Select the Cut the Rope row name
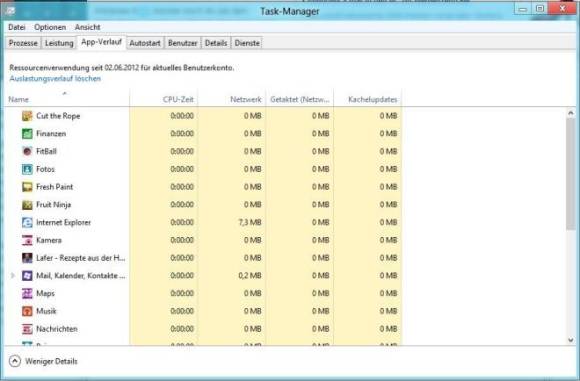 point(58,116)
